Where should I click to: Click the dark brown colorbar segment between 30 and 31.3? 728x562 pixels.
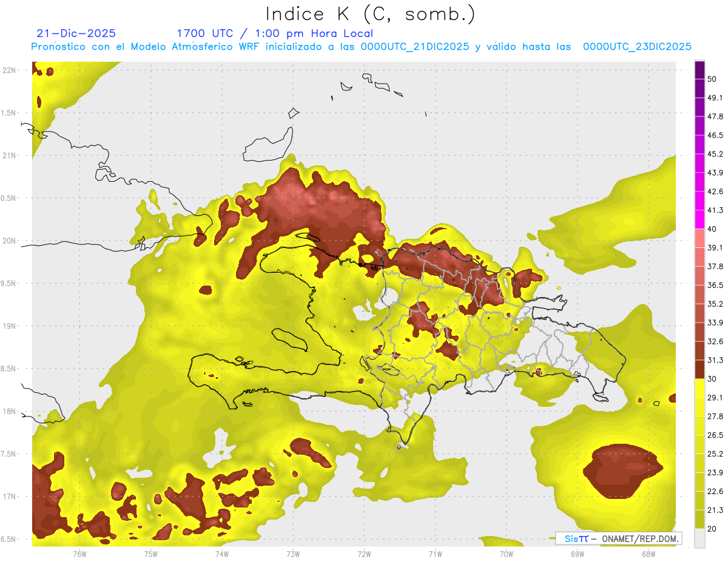(x=699, y=369)
